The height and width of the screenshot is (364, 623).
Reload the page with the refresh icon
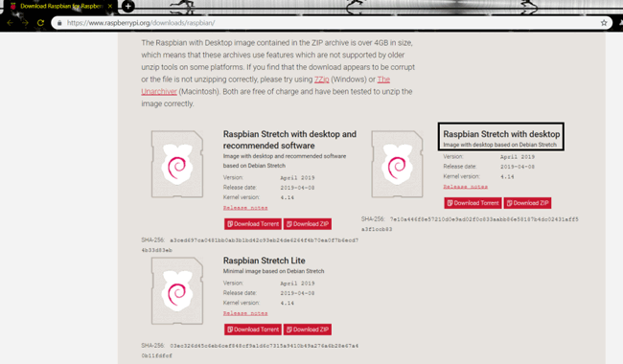[40, 23]
